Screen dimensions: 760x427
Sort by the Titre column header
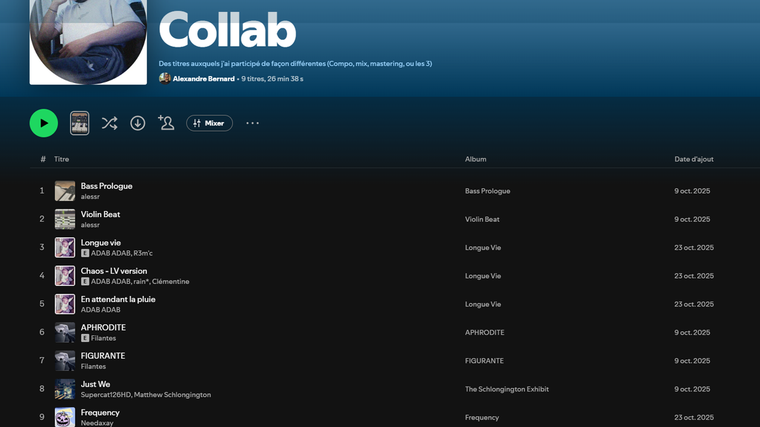62,159
